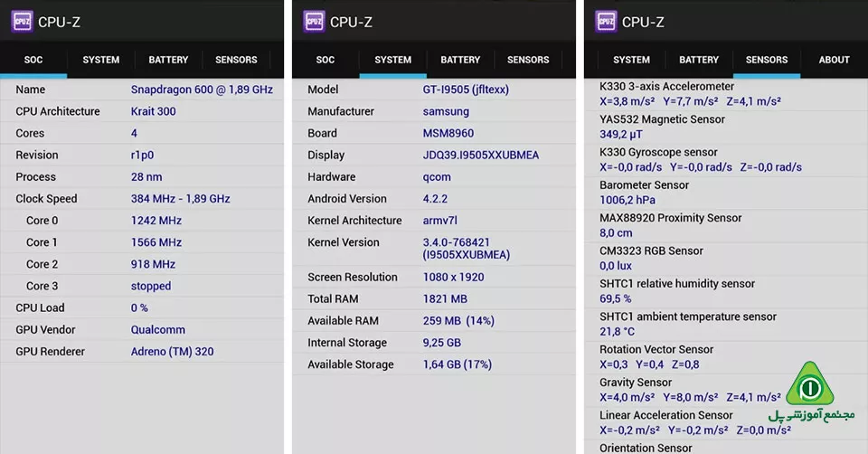Select Display value 'JDQ39.I9505XXUBMEA'
868x454 pixels.
pos(481,155)
